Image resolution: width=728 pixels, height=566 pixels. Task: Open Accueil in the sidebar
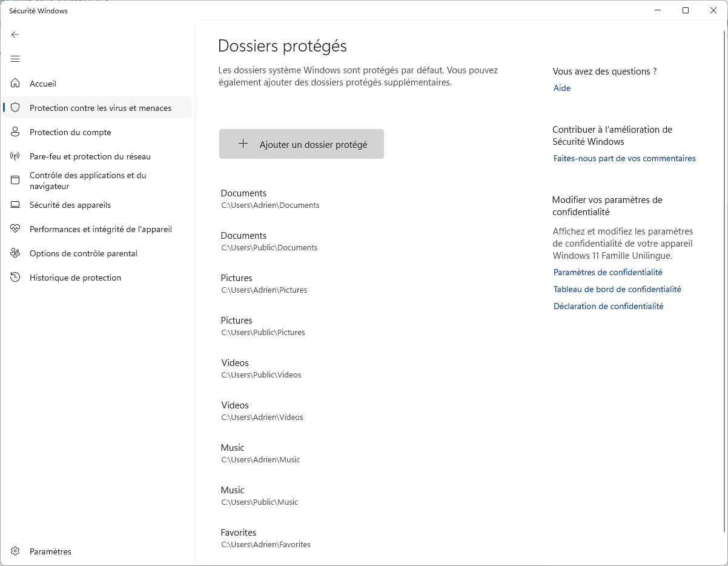(x=98, y=84)
